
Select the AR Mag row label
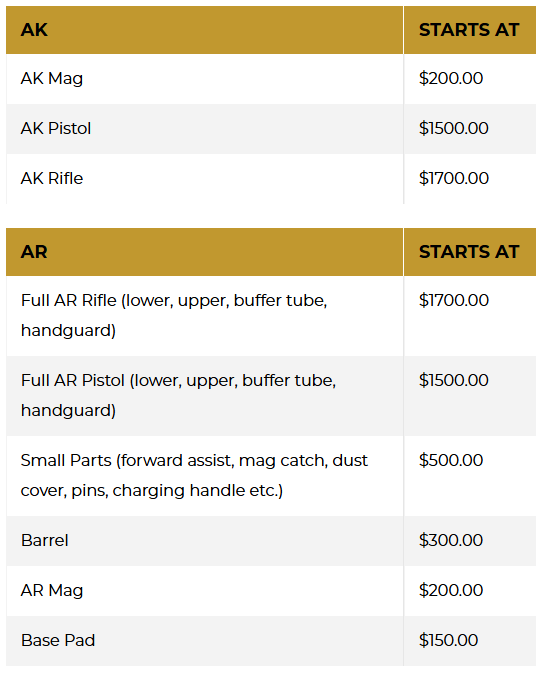(x=52, y=591)
